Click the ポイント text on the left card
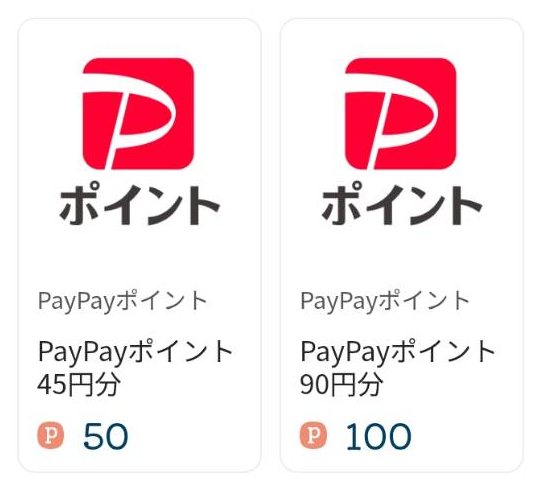 [x=139, y=204]
